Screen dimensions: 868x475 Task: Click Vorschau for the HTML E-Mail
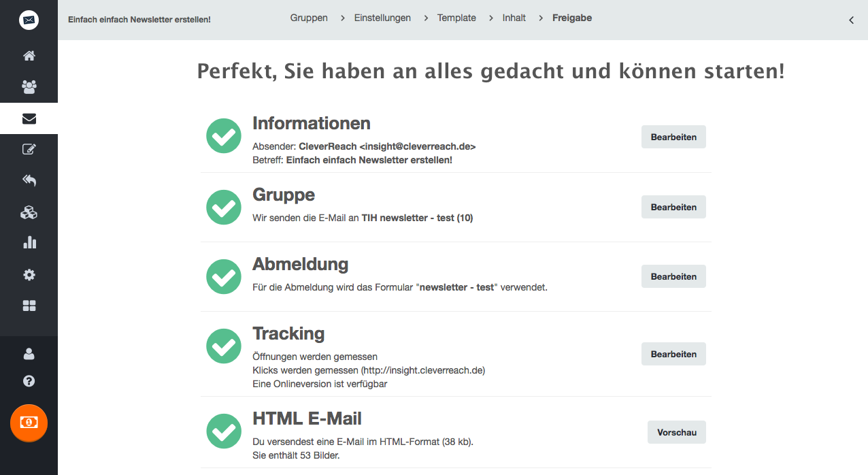677,432
